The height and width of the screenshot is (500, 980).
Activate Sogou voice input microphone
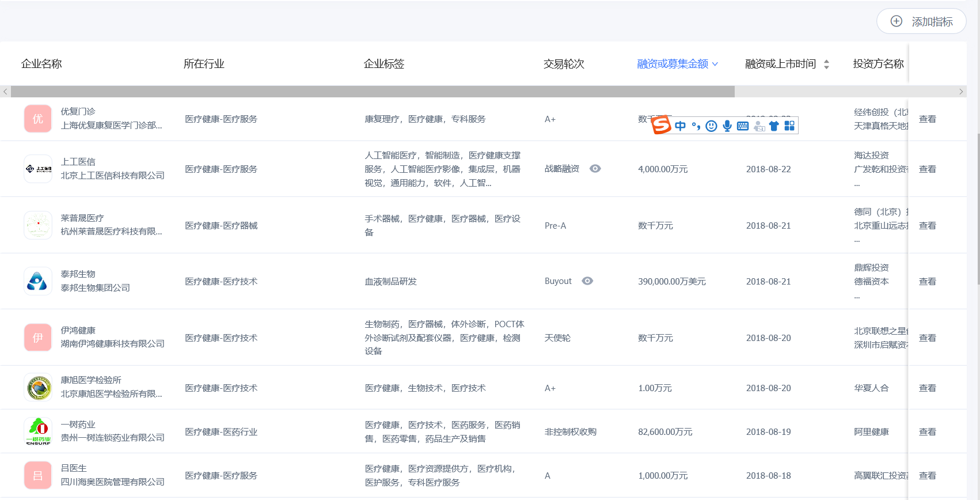(727, 126)
